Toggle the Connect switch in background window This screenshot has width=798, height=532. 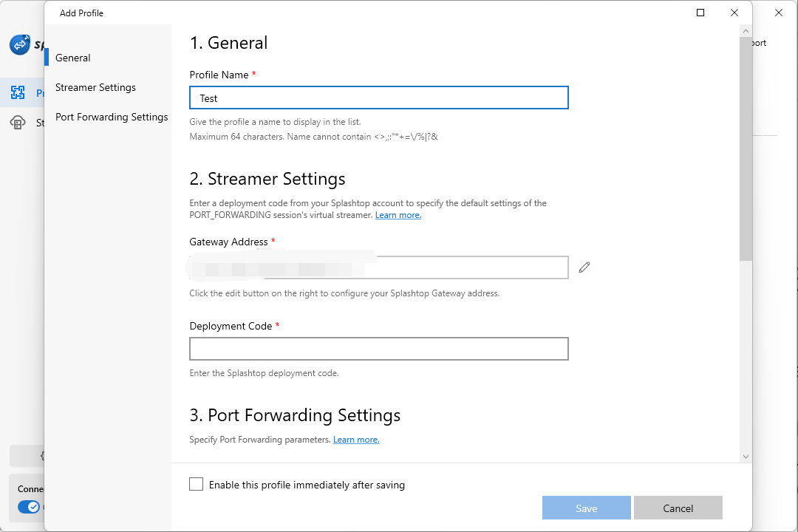(29, 507)
